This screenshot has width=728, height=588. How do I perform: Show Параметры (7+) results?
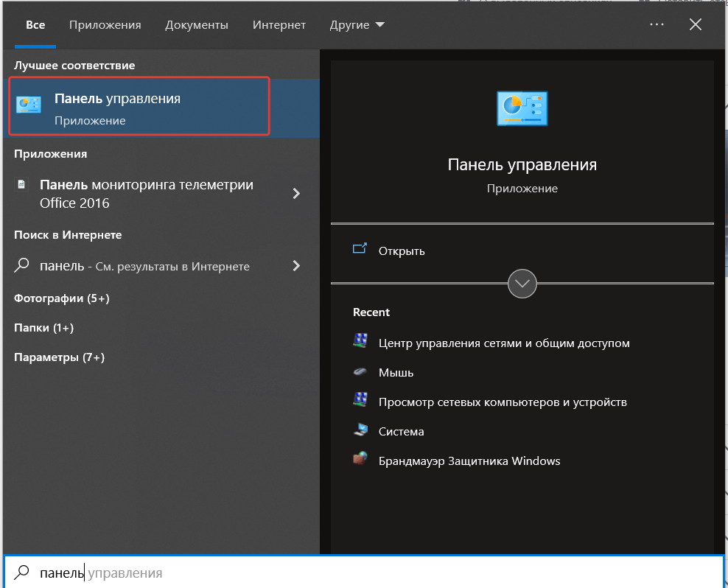[59, 357]
